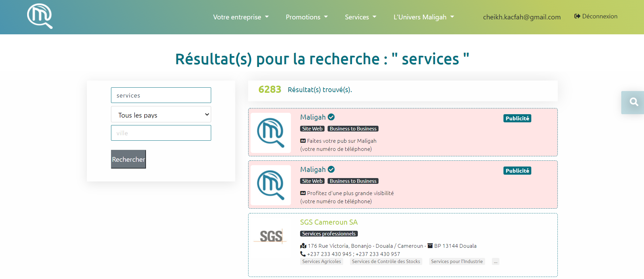
Task: Open the floating search magnifier button
Action: pos(633,102)
